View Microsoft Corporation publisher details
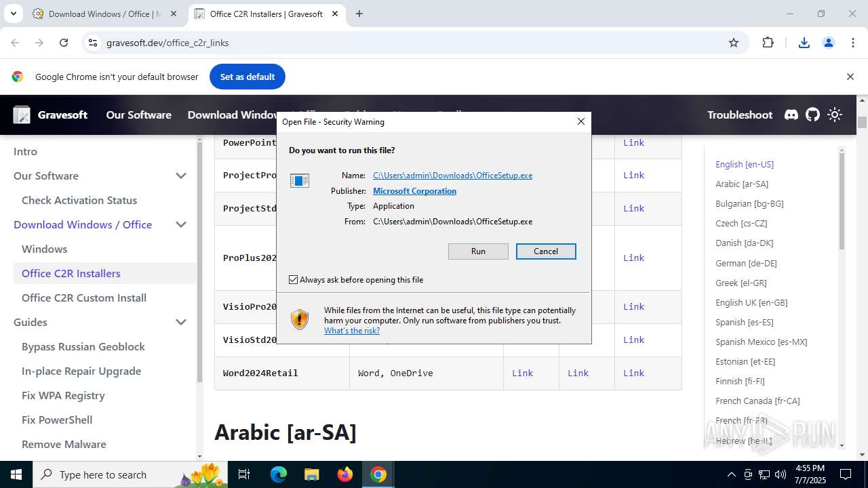The width and height of the screenshot is (868, 488). tap(414, 190)
